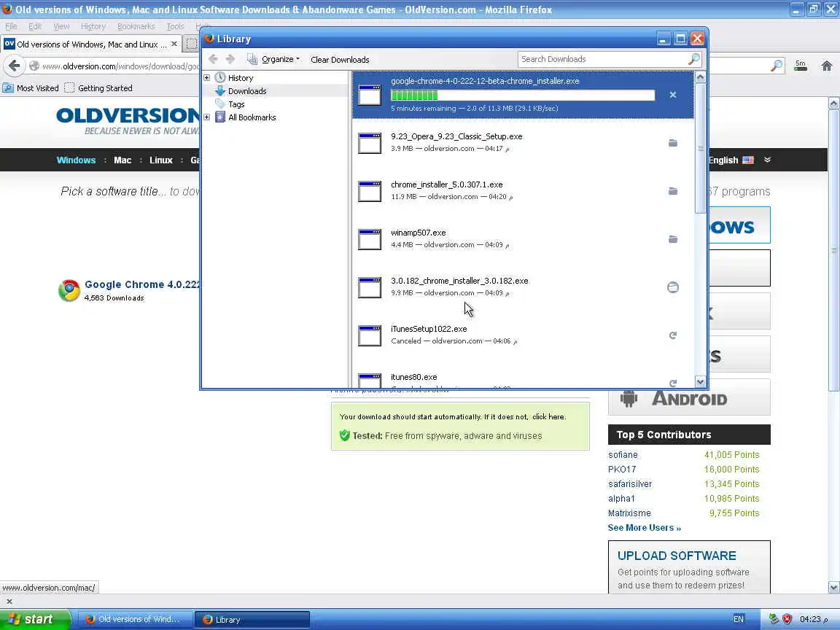Open the View menu
Viewport: 840px width, 630px height.
[61, 26]
